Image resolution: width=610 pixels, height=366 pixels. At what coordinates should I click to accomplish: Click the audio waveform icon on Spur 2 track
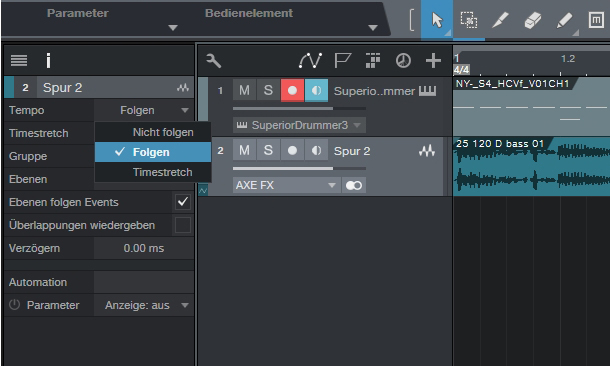coord(427,151)
